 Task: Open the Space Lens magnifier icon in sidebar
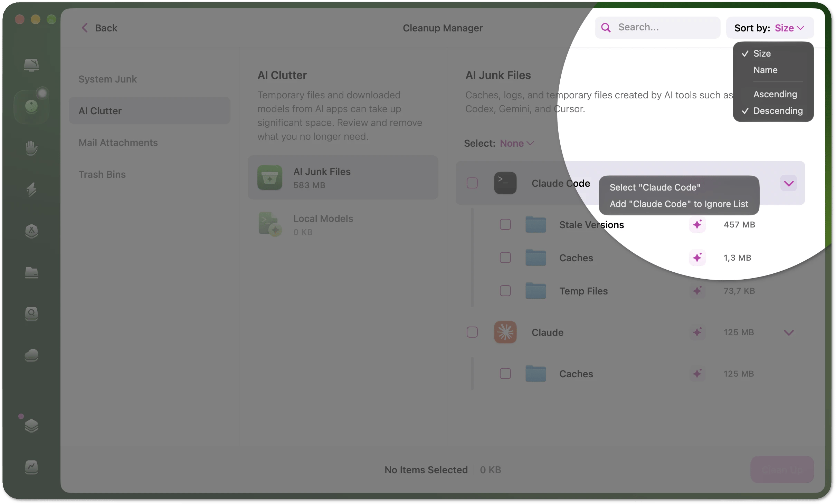tap(31, 314)
